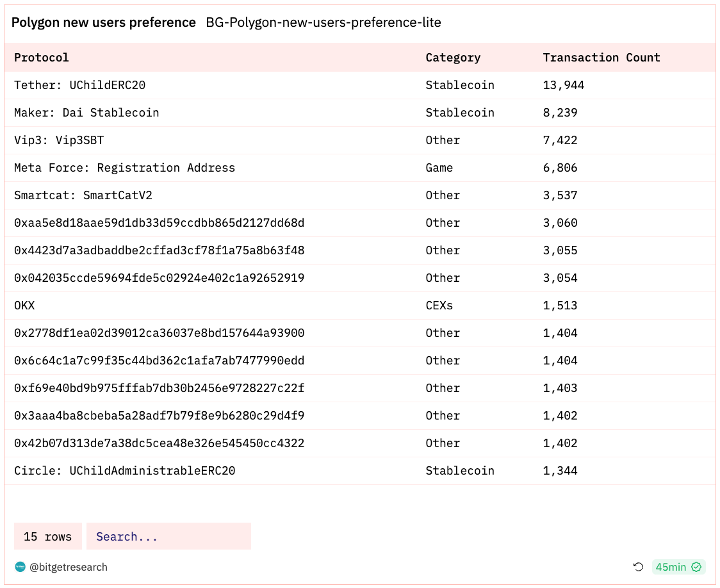Sort by the Protocol column header
Image resolution: width=720 pixels, height=588 pixels.
coord(42,58)
